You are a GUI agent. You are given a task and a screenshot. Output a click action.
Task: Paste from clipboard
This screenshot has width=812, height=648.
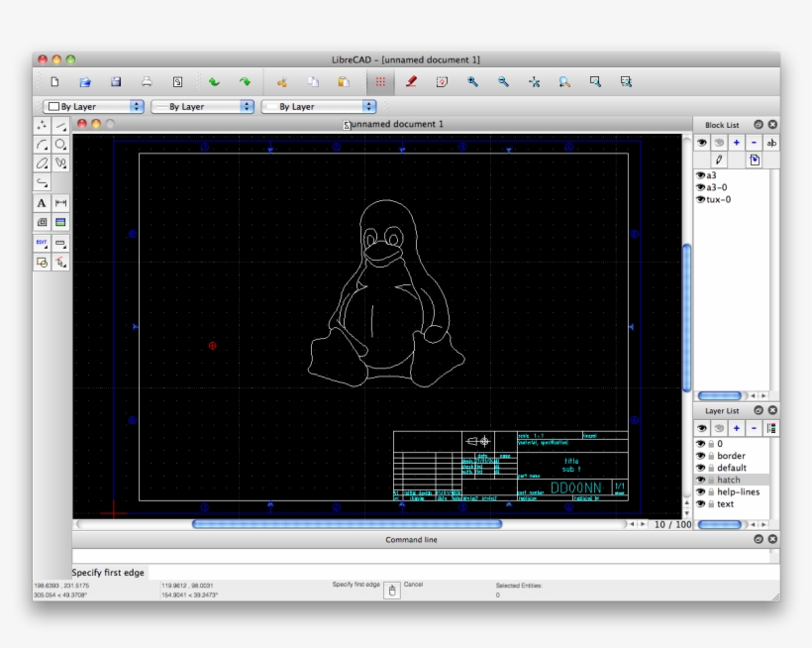tap(344, 82)
